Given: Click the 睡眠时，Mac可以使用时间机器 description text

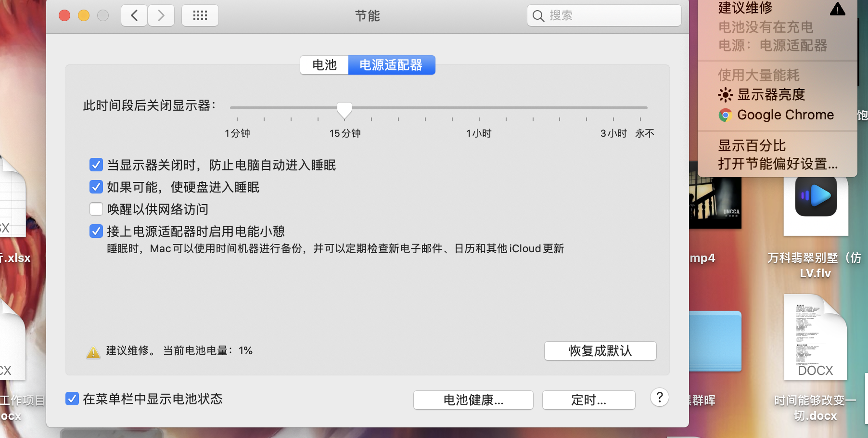Looking at the screenshot, I should (335, 248).
